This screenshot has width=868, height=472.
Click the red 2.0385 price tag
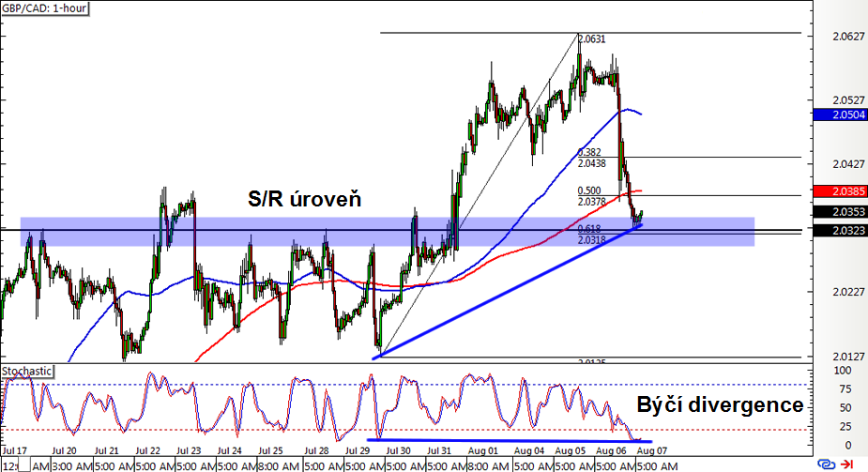(x=840, y=191)
